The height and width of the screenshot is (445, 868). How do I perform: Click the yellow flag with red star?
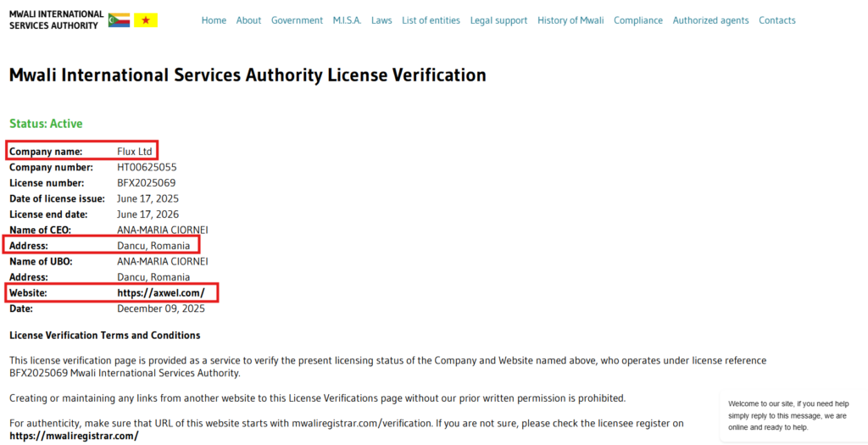[146, 20]
